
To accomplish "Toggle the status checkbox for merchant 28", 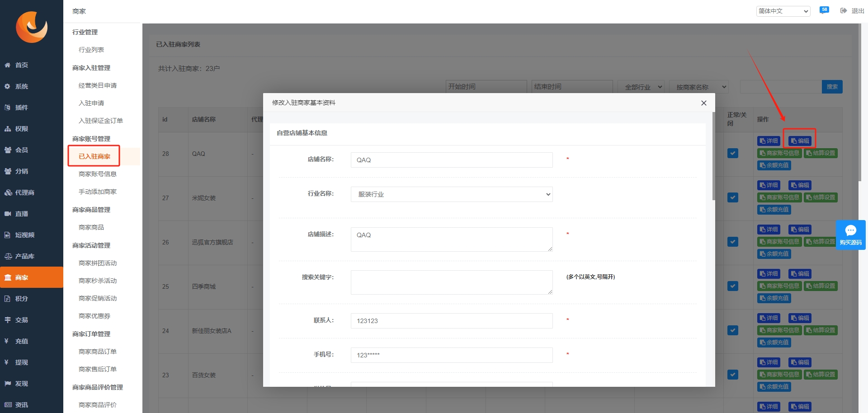I will pos(733,153).
